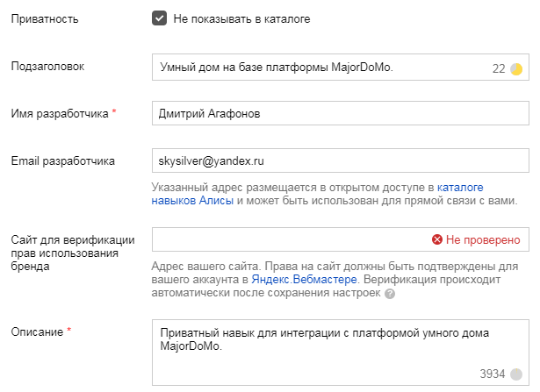Click the "Имя разработчика" field label

point(59,113)
